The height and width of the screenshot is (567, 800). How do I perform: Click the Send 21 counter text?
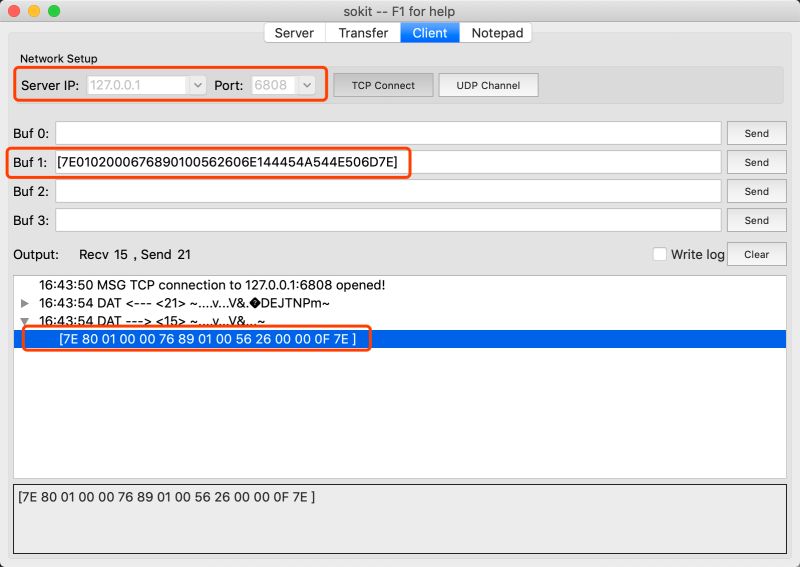click(x=165, y=255)
